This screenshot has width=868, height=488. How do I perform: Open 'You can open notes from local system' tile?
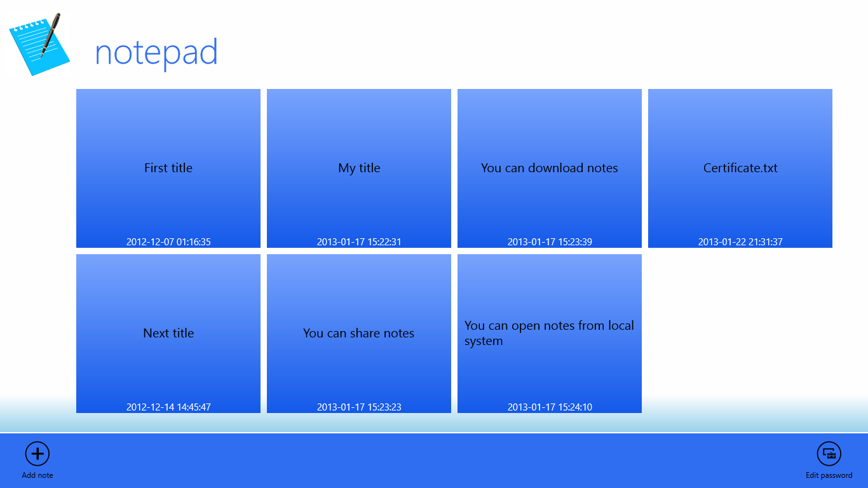point(550,334)
